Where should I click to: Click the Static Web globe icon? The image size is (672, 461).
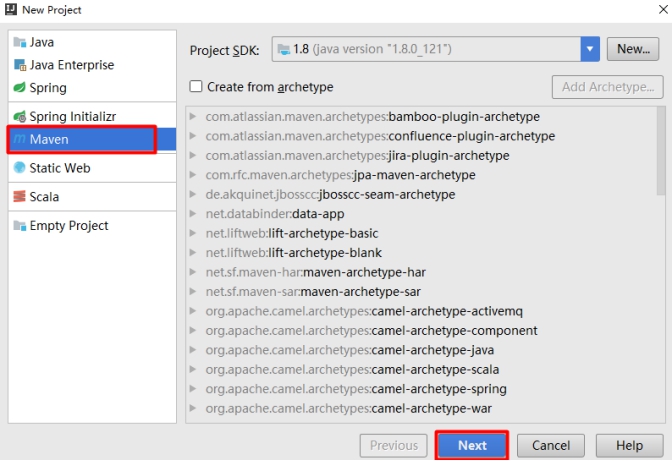click(x=20, y=168)
